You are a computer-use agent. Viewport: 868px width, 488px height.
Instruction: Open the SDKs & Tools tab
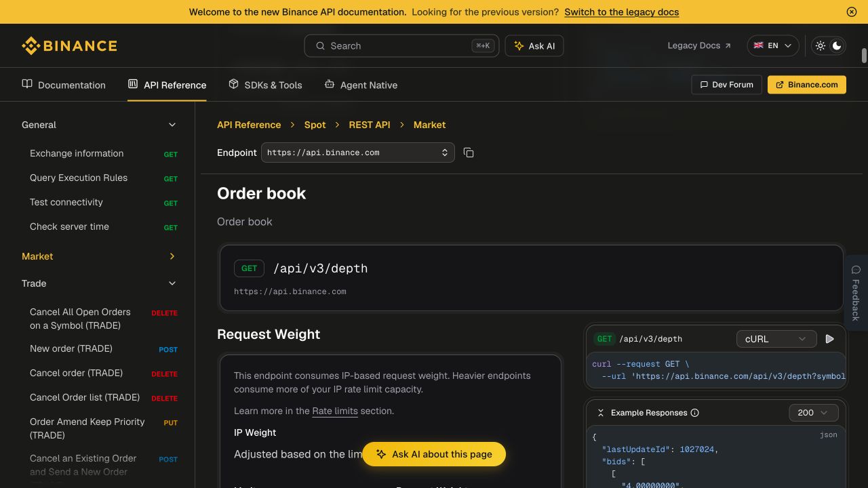point(265,85)
